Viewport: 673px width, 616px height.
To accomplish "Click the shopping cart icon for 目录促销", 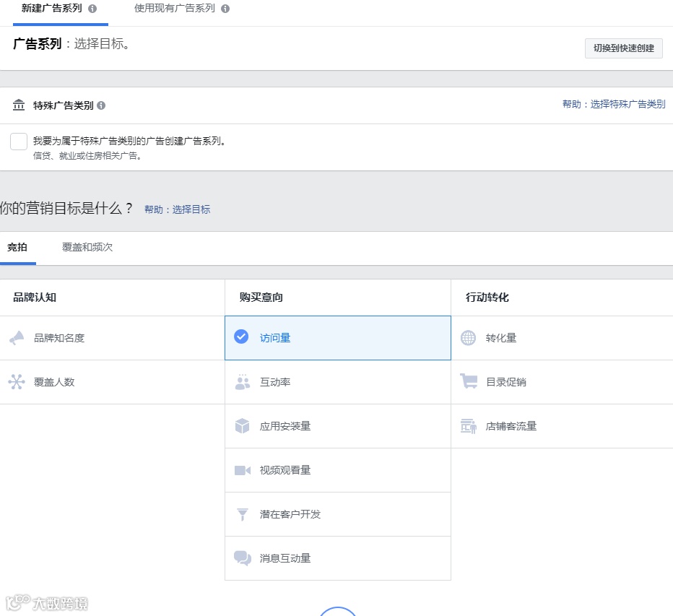I will (x=469, y=381).
